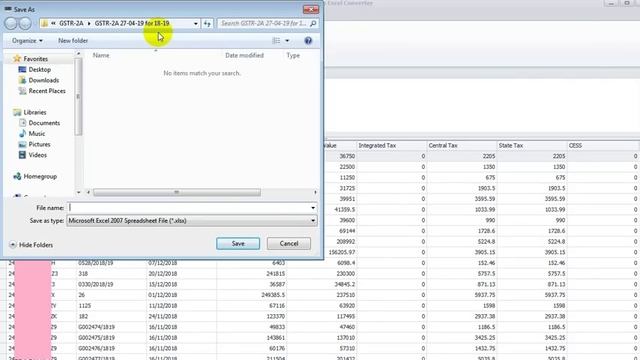The image size is (640, 360).
Task: Click Hide Folders toggle
Action: click(x=31, y=244)
